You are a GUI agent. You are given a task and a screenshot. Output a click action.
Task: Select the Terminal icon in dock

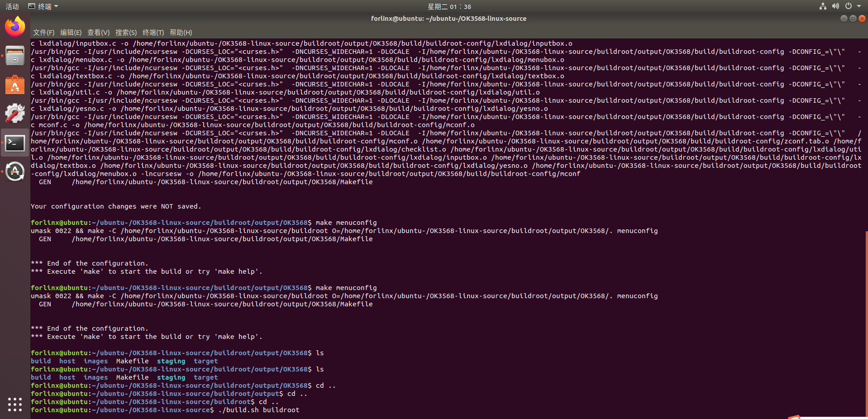click(x=15, y=143)
